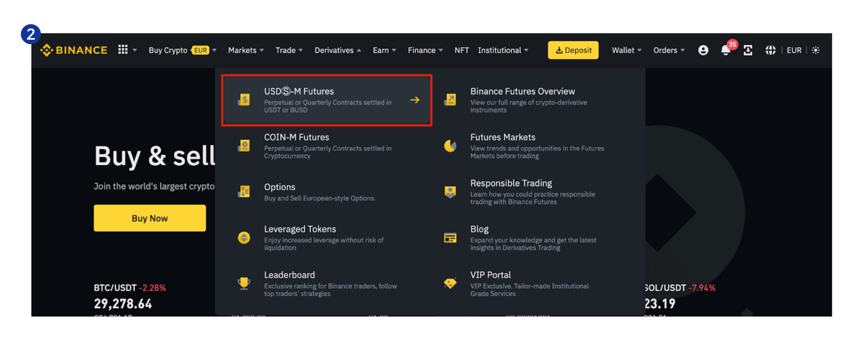Image resolution: width=868 pixels, height=346 pixels.
Task: Expand the Markets dropdown
Action: [x=245, y=50]
